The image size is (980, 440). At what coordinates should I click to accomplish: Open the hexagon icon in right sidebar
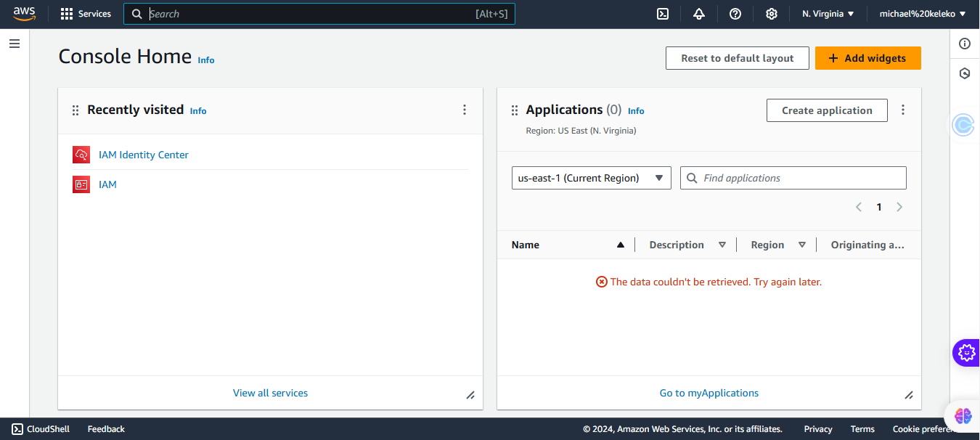[965, 73]
